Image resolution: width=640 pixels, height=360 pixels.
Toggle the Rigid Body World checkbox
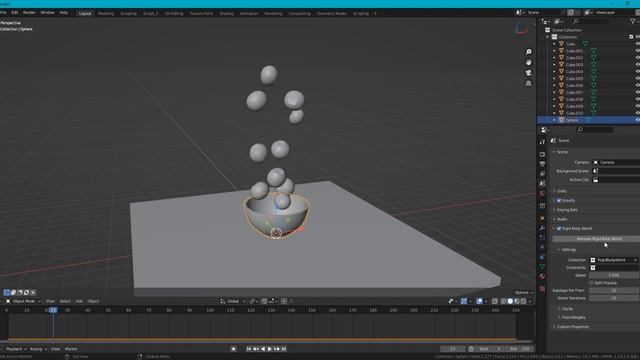(x=559, y=229)
